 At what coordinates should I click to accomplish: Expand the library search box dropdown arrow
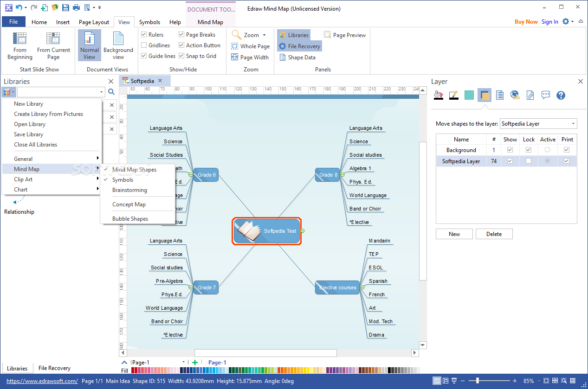(102, 92)
